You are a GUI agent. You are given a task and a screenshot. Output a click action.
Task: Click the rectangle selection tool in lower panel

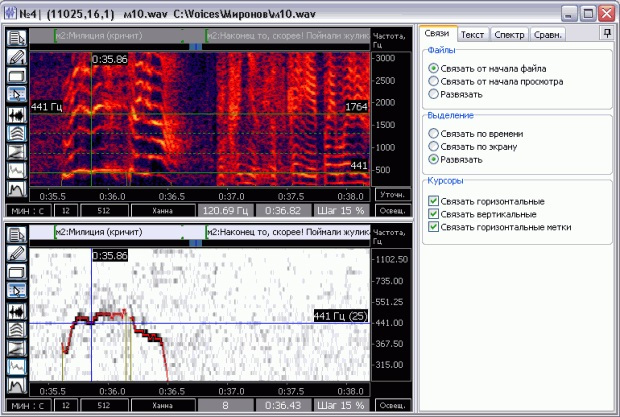point(17,272)
